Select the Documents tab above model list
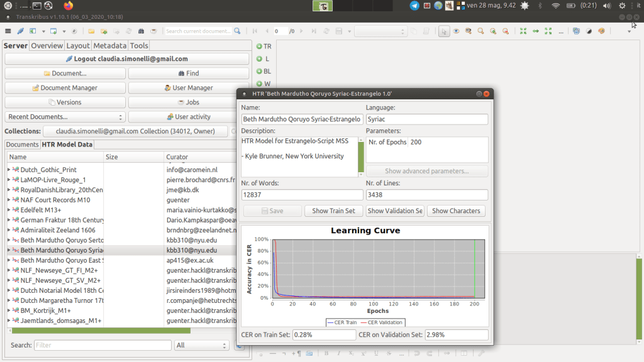 pyautogui.click(x=22, y=145)
